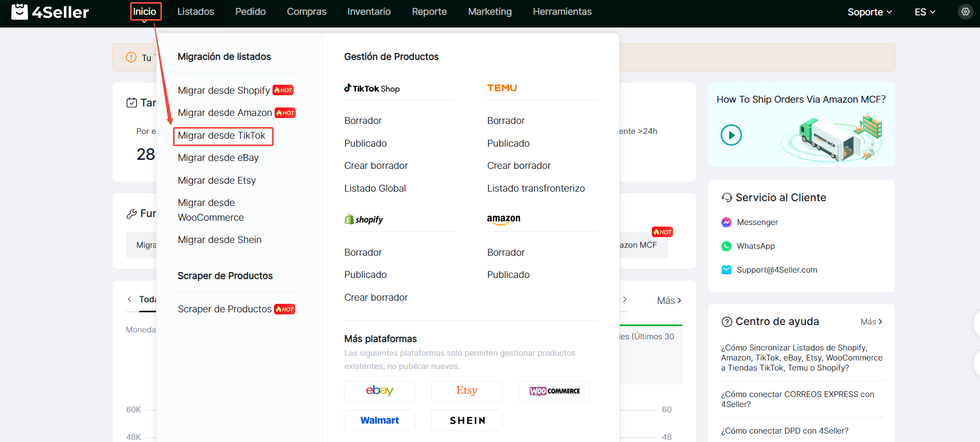
Task: Expand the Más link in chart panel
Action: (x=669, y=301)
